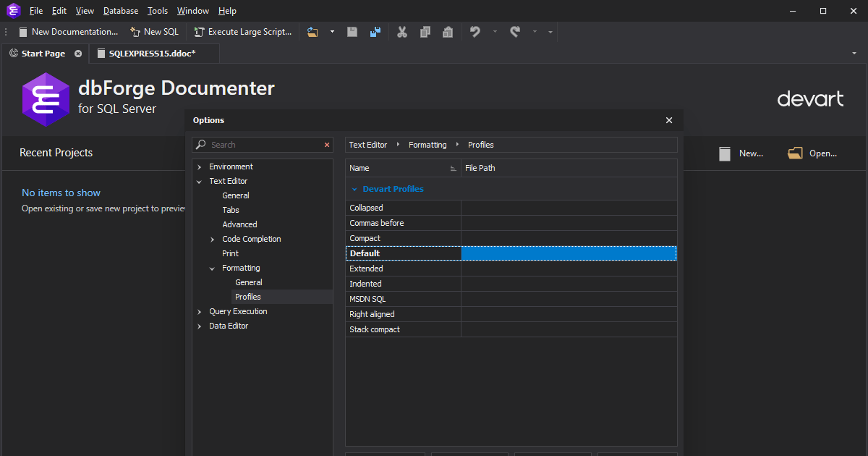Open the Database menu

click(120, 10)
